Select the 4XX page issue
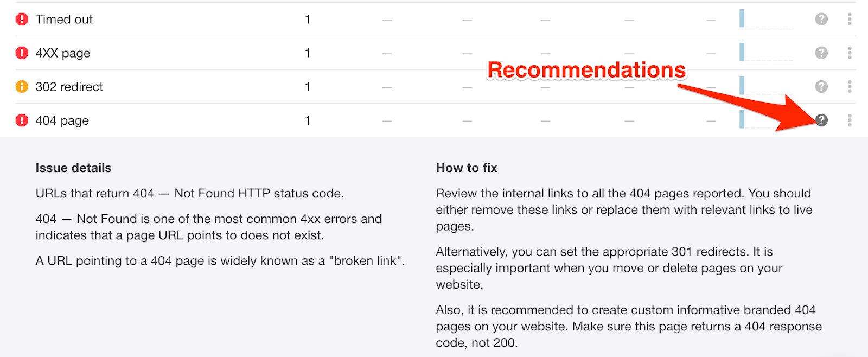 click(x=63, y=53)
